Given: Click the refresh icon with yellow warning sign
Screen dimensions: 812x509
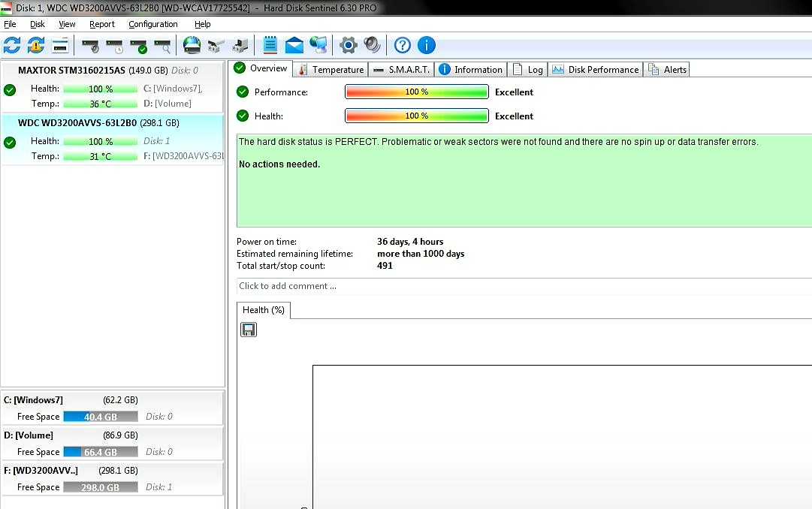Looking at the screenshot, I should tap(36, 45).
